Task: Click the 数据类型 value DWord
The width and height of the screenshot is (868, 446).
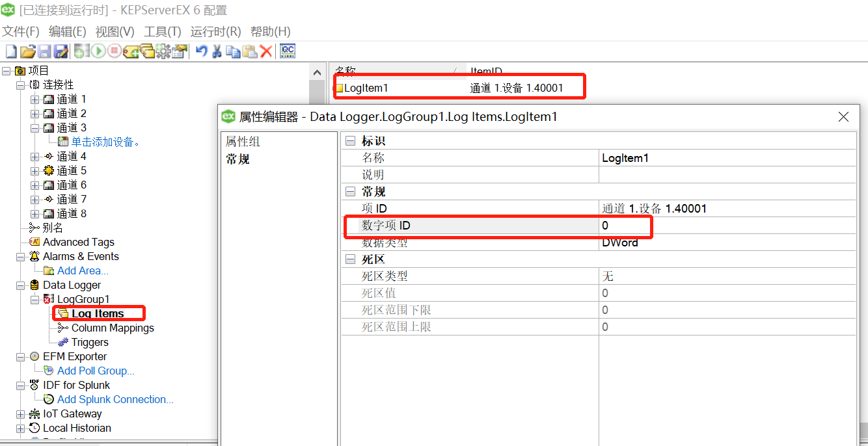Action: tap(727, 243)
